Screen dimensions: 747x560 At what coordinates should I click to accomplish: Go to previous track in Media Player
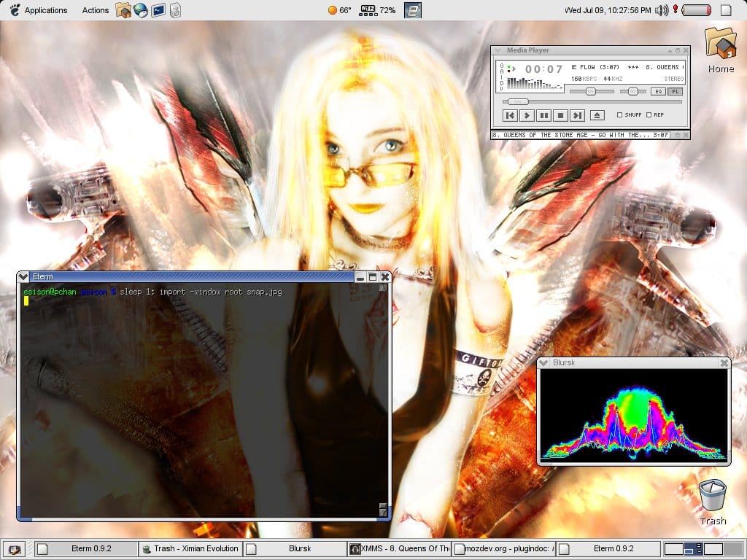(510, 115)
